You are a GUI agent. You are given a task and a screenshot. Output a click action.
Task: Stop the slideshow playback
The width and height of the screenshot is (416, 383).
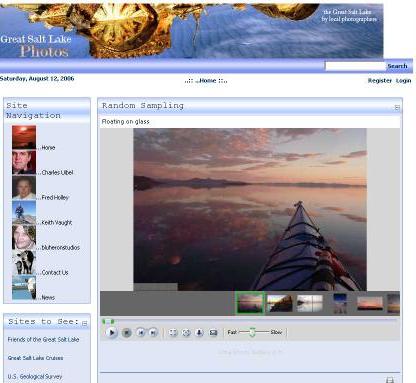pyautogui.click(x=126, y=333)
